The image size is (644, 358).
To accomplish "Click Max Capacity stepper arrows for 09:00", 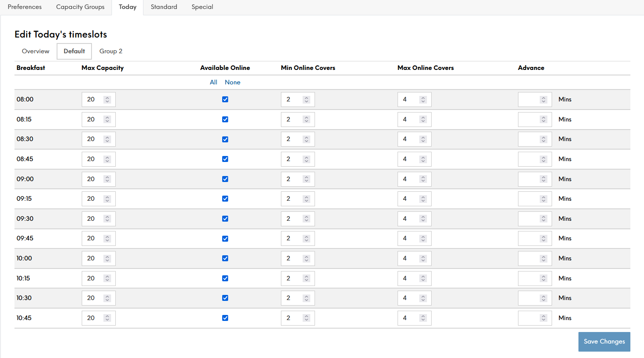I will click(107, 179).
